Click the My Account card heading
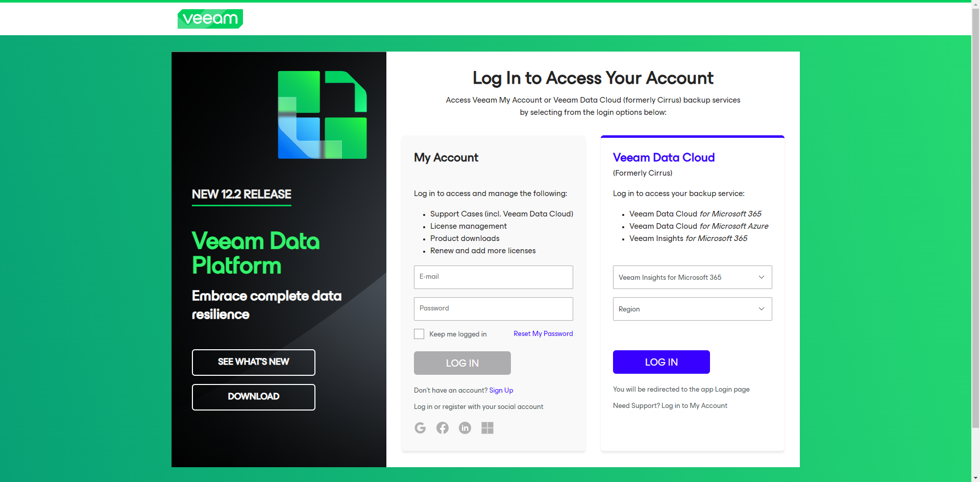The height and width of the screenshot is (482, 980). [446, 157]
